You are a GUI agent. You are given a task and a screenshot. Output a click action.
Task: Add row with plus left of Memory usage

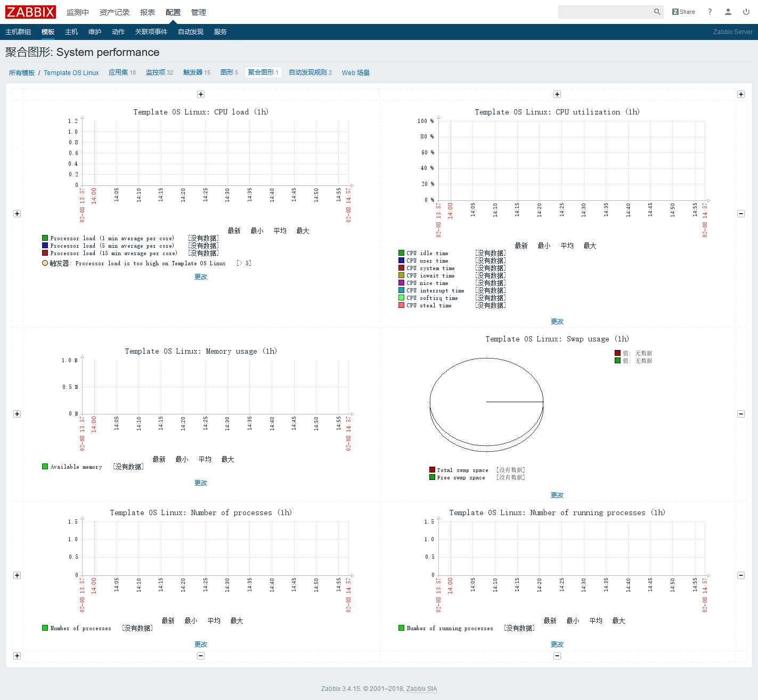17,414
